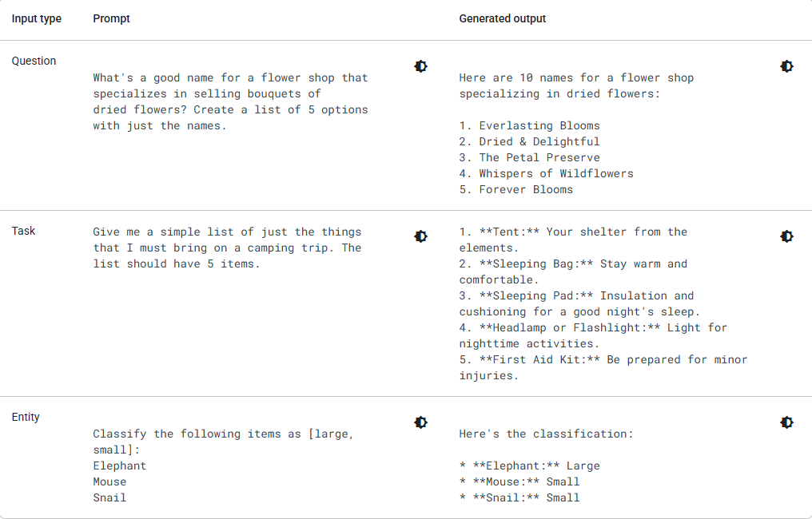Click the "First Aid Kit" output line
Screen dimensions: 812x519
[x=603, y=359]
